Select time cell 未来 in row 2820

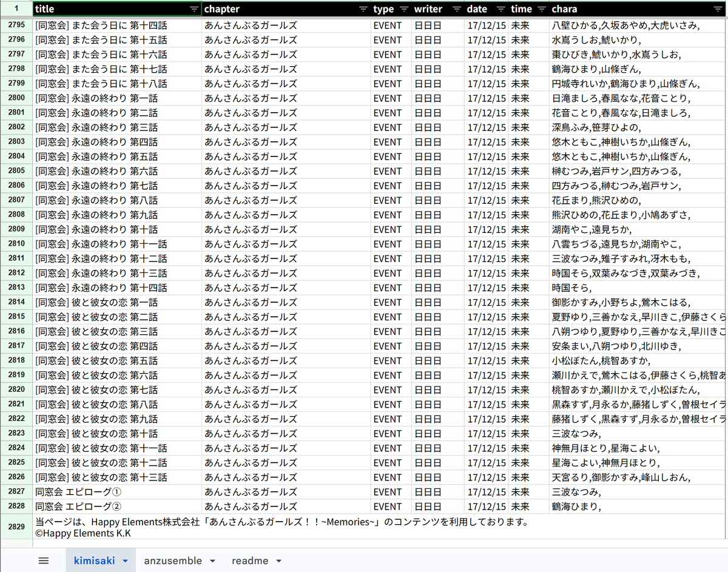tap(528, 390)
